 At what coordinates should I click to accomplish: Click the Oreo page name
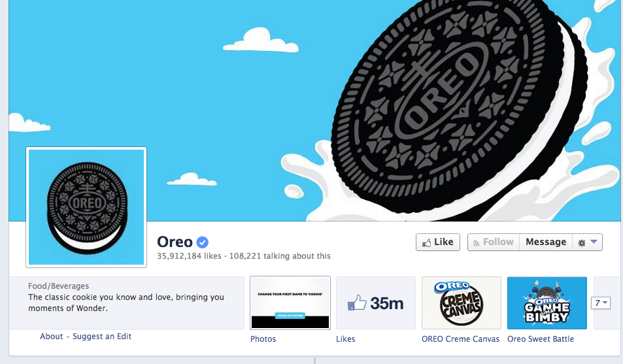click(x=175, y=242)
